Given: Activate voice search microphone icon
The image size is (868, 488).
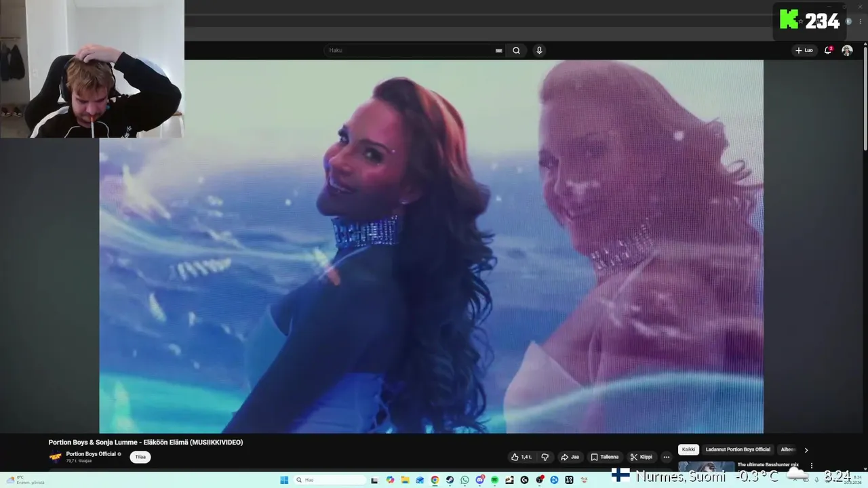Looking at the screenshot, I should tap(539, 50).
